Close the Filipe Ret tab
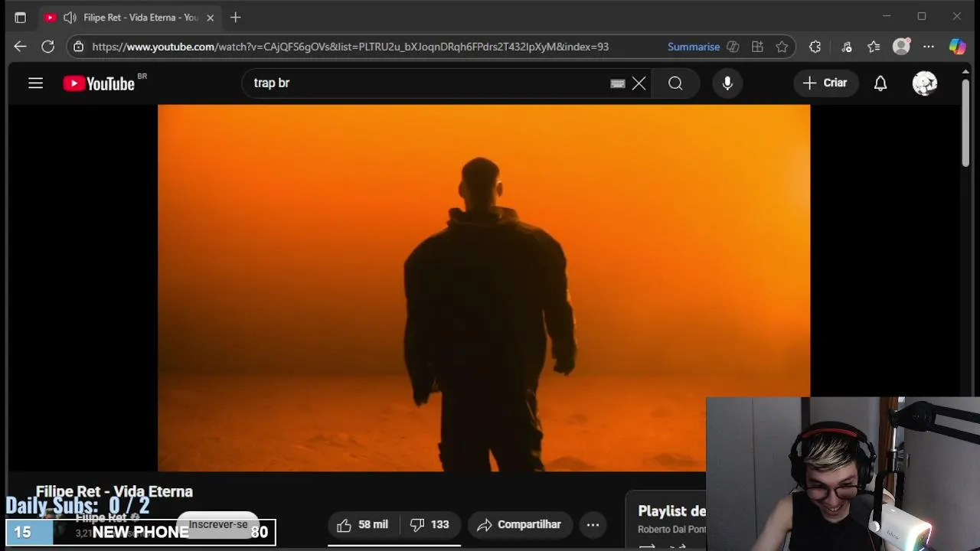This screenshot has width=980, height=551. (x=210, y=17)
